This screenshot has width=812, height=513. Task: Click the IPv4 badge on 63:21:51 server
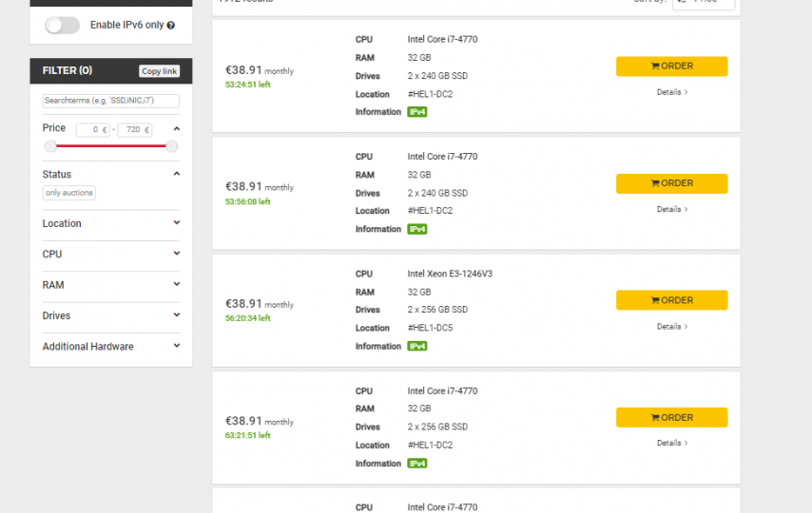(x=416, y=464)
